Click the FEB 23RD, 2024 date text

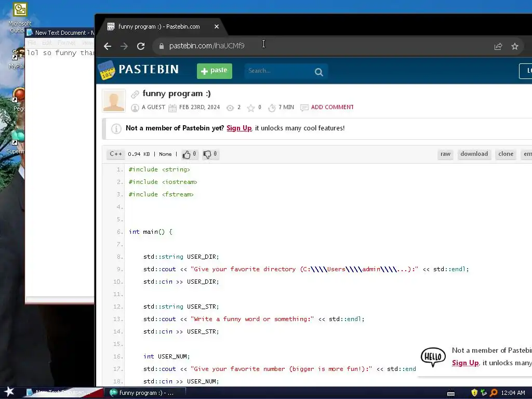199,107
